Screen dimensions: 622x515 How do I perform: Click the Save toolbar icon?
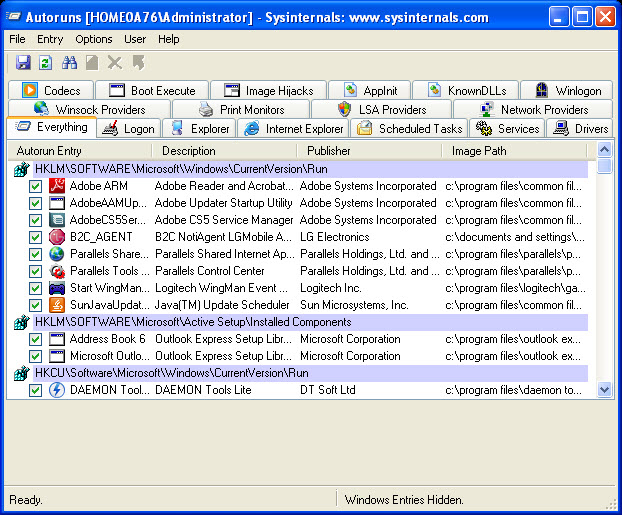(x=23, y=63)
